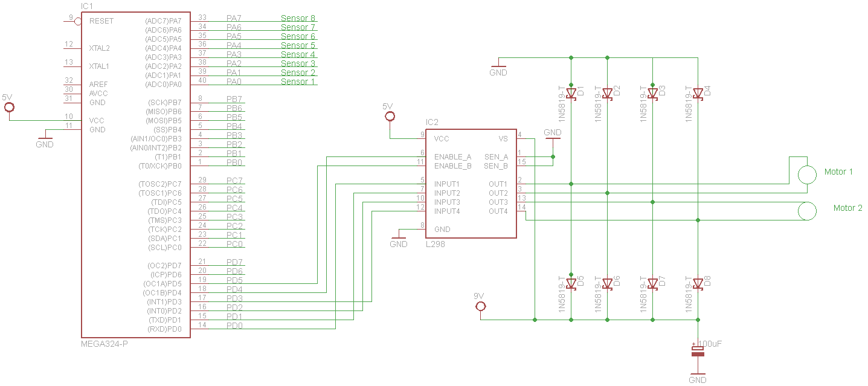Click the ENABLE_A pin label
Screen dimensions: 868x386
tap(452, 156)
